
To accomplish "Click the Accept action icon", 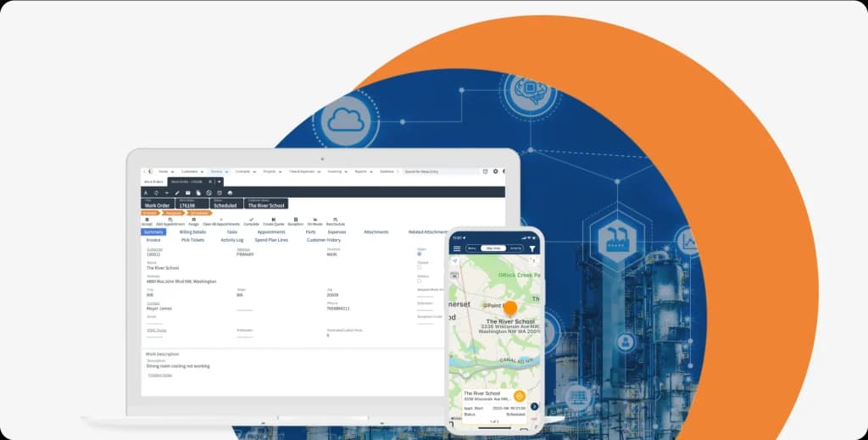I will click(x=147, y=220).
